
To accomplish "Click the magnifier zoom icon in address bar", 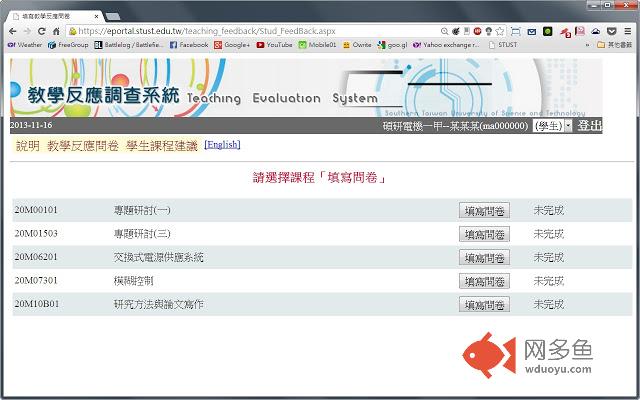I will (444, 31).
